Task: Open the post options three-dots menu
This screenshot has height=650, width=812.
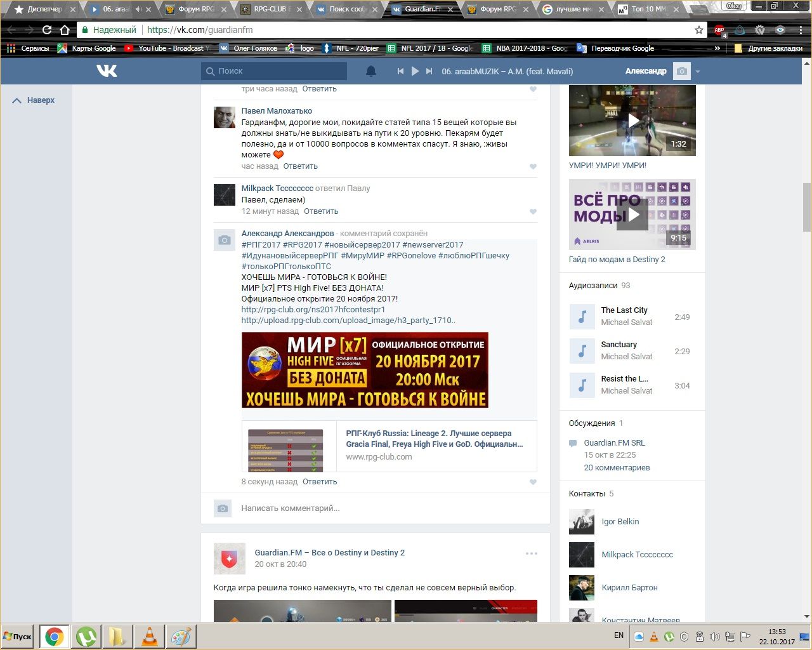Action: (532, 554)
